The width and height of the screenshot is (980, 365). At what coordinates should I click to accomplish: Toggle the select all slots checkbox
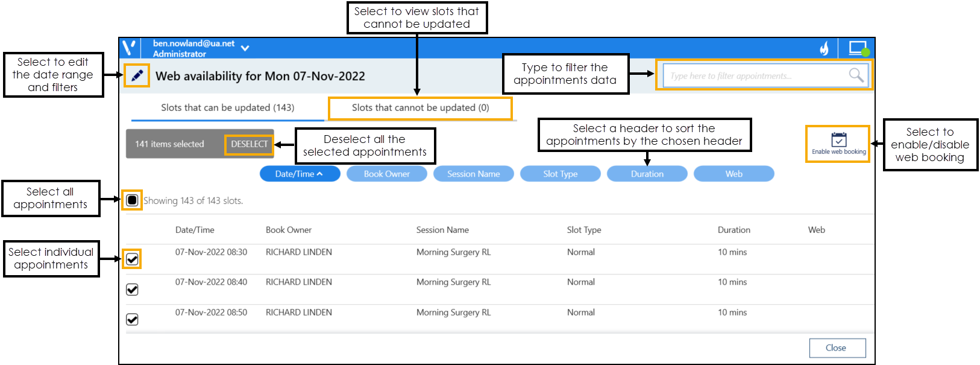pyautogui.click(x=132, y=200)
